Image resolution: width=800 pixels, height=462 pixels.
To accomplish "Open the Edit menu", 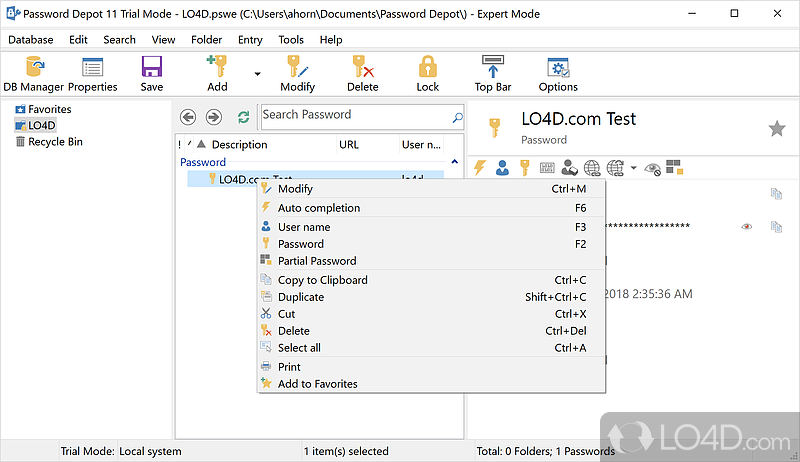I will coord(79,40).
